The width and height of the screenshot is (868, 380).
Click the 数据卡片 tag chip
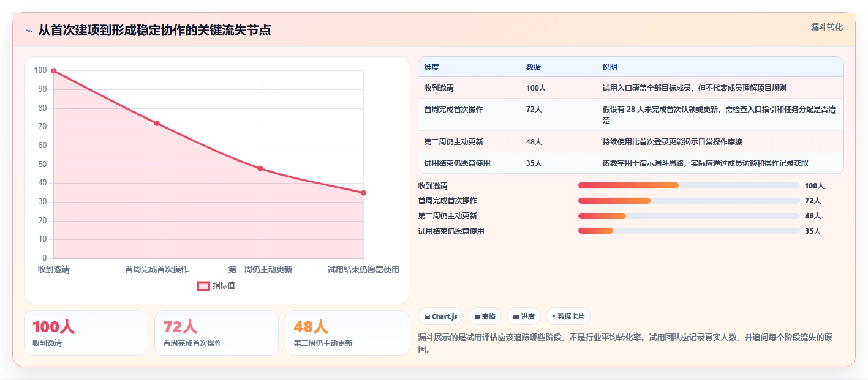click(568, 316)
